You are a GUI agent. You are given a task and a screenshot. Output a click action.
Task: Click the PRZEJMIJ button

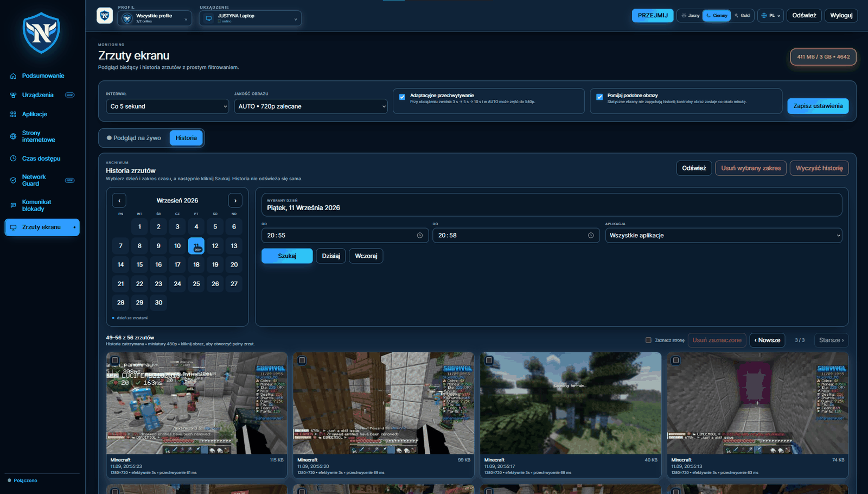coord(653,16)
